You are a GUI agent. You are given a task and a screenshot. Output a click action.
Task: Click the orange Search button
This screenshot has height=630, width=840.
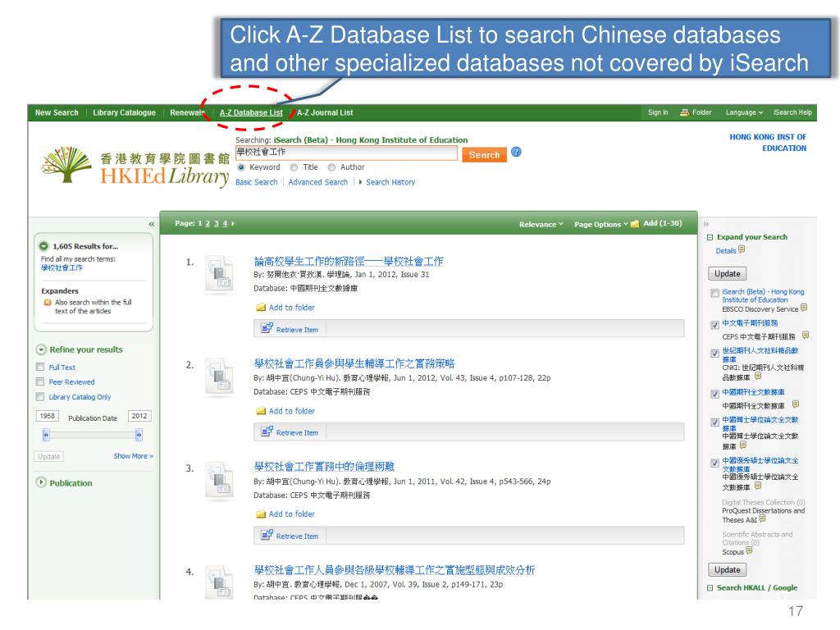pos(484,155)
